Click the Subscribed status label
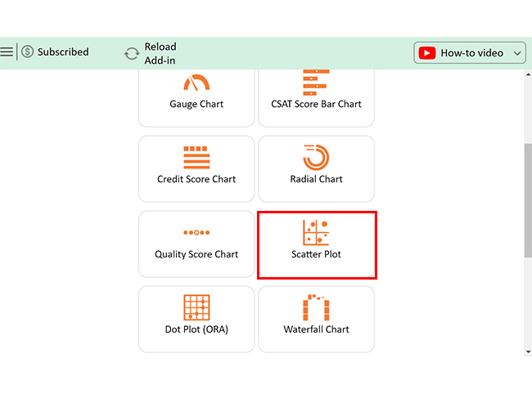This screenshot has height=394, width=532. point(63,51)
